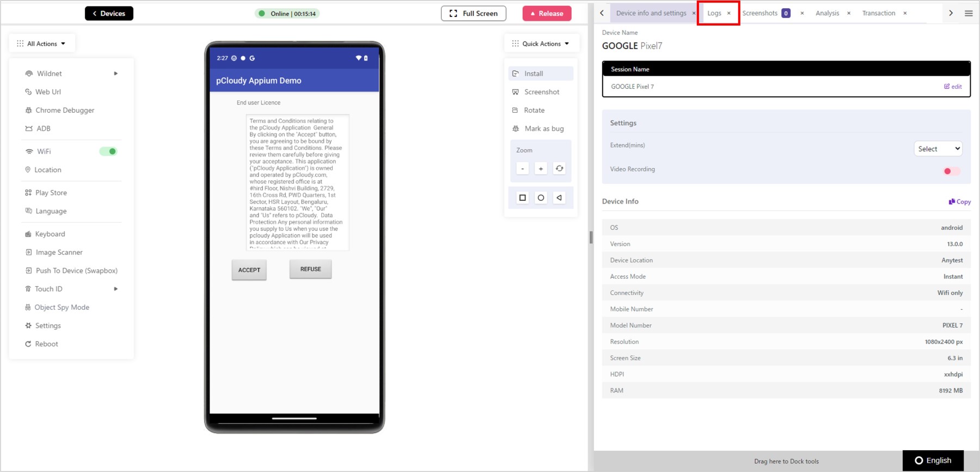Image resolution: width=980 pixels, height=472 pixels.
Task: Close the Transaction tab
Action: click(905, 13)
